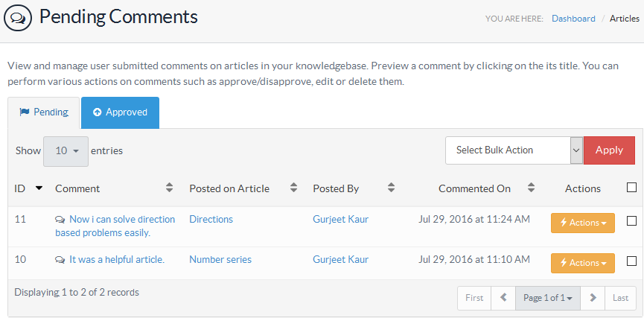Click the Pending Comments speech bubble icon
Screen dimensions: 644x318
pos(18,16)
